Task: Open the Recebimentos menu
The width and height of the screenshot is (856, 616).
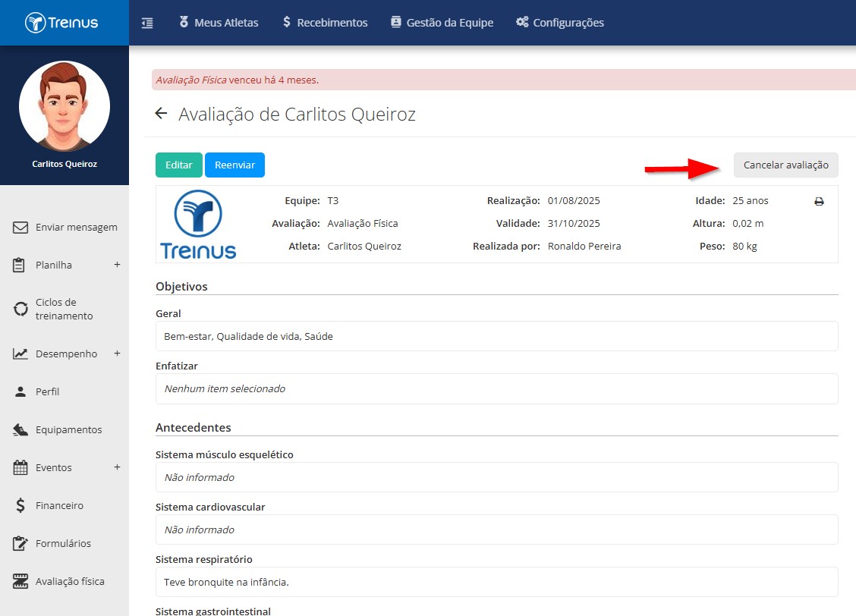Action: (325, 22)
